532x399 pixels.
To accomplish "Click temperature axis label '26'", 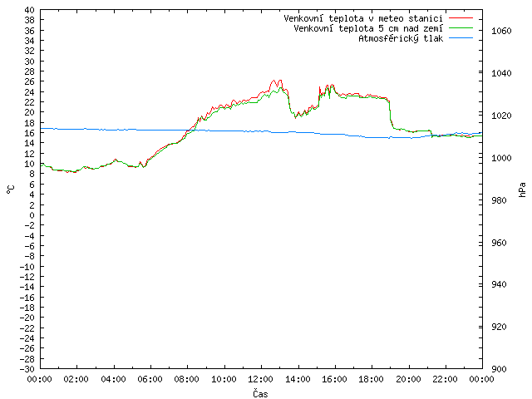I will [x=30, y=81].
